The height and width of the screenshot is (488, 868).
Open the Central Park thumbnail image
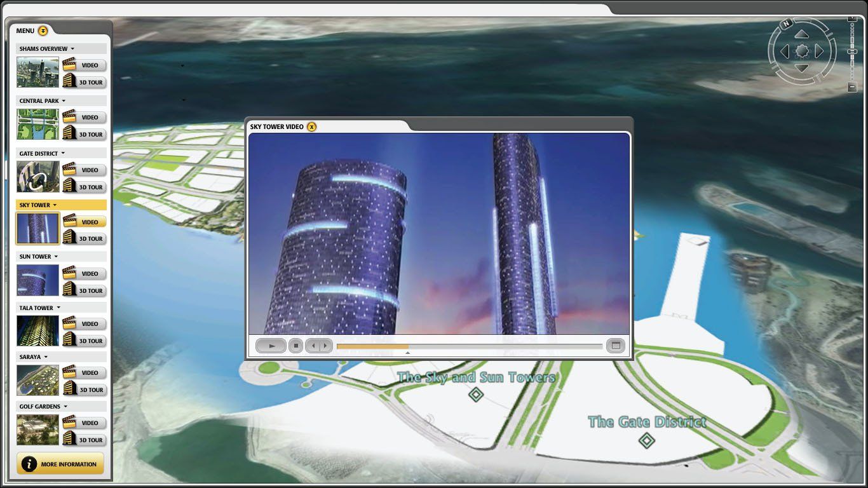tap(37, 125)
